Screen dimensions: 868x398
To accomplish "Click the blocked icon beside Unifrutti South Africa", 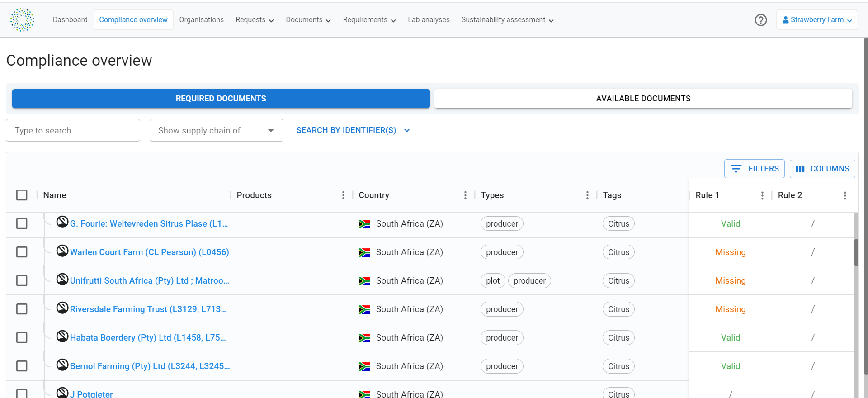I will pos(62,279).
